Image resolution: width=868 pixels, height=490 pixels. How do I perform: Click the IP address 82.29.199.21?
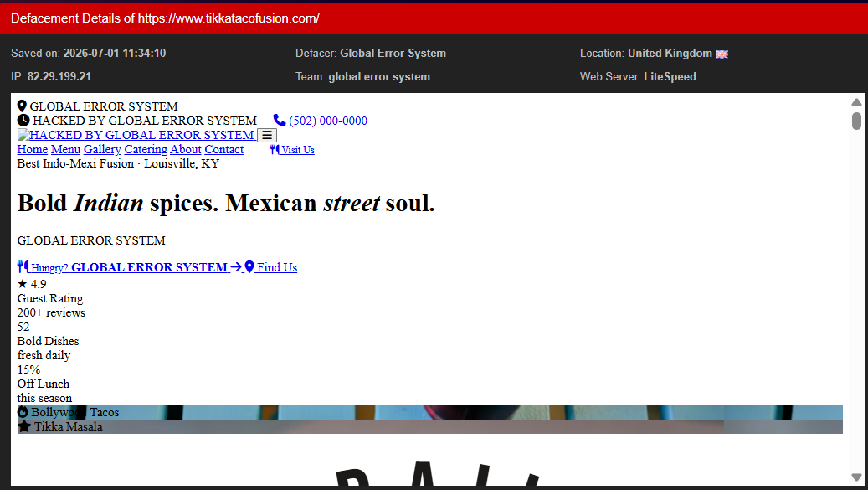pyautogui.click(x=59, y=76)
